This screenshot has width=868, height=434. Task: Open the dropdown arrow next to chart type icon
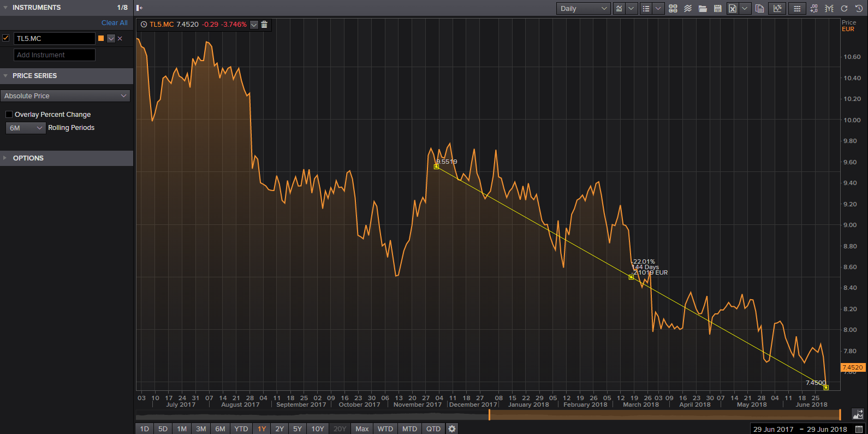[632, 8]
